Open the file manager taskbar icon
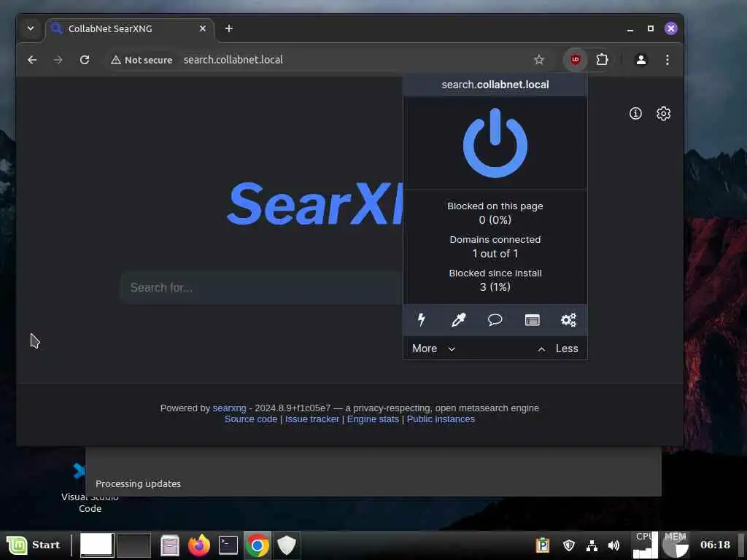Viewport: 747px width, 560px height. (169, 545)
